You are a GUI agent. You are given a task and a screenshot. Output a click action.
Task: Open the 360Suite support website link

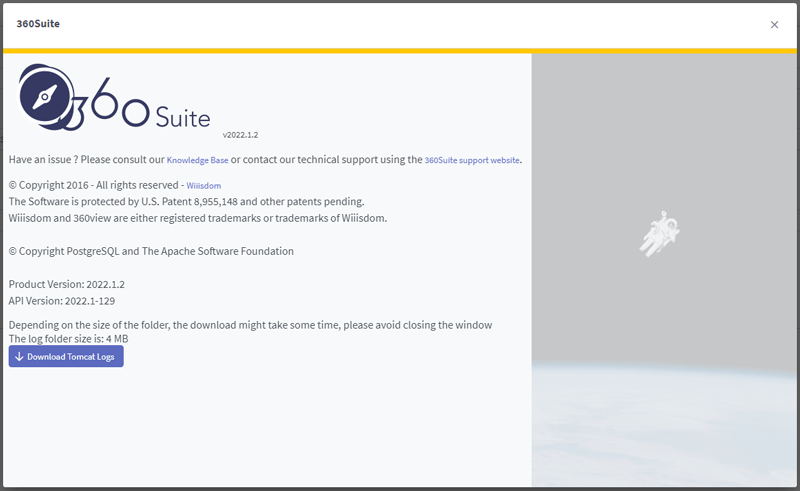pyautogui.click(x=472, y=160)
